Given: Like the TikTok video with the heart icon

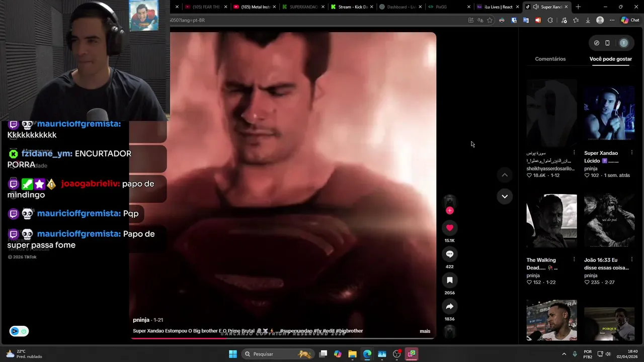Looking at the screenshot, I should [449, 228].
